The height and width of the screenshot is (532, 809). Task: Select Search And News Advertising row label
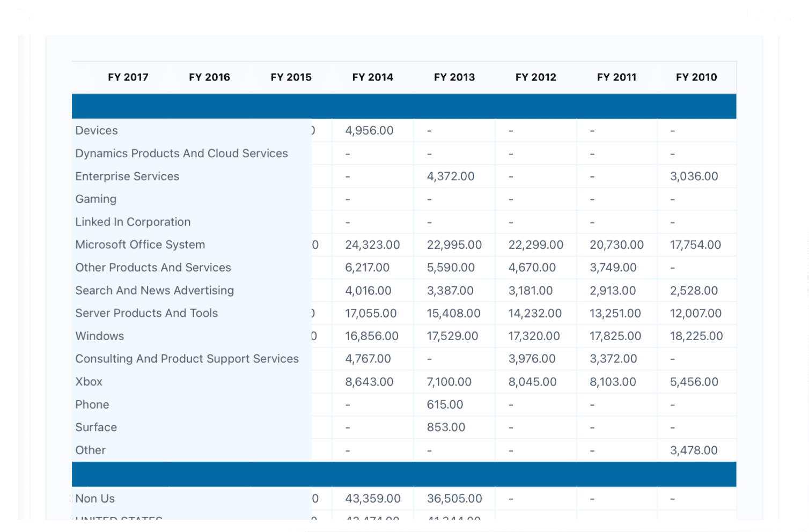point(155,291)
